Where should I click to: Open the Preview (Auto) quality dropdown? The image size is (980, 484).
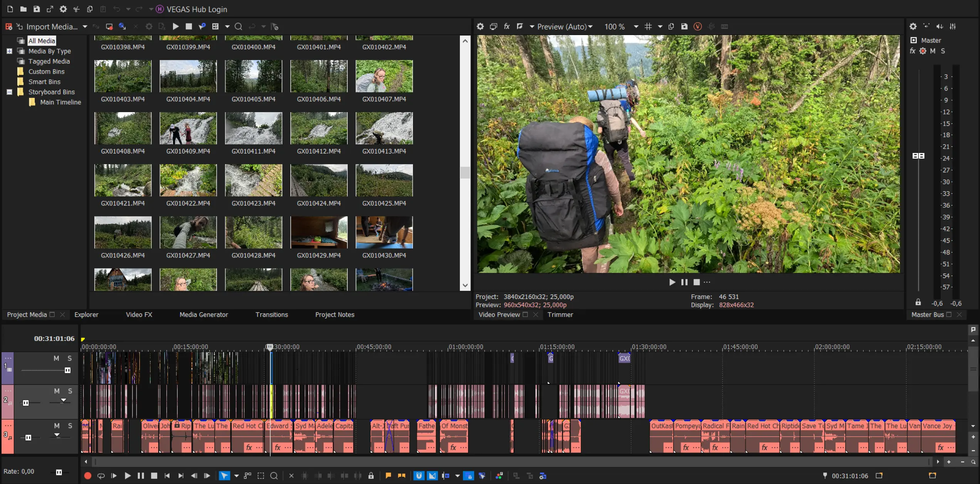coord(565,27)
